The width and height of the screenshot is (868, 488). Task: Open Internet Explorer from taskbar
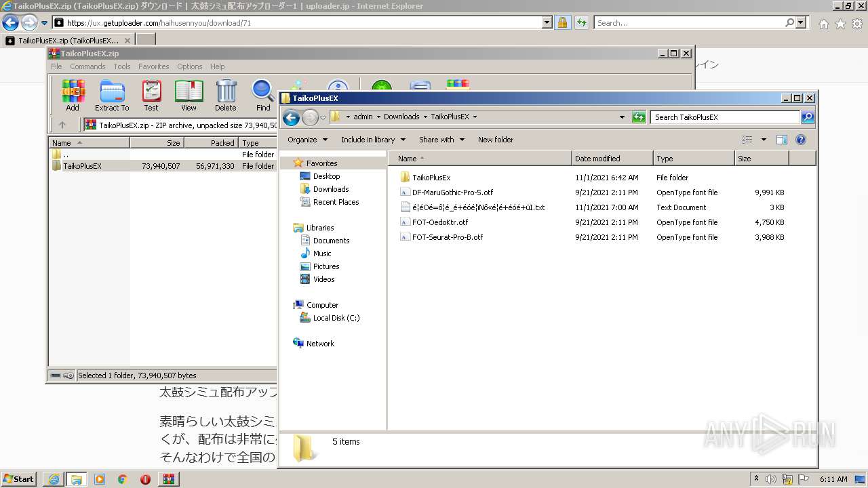(x=54, y=479)
